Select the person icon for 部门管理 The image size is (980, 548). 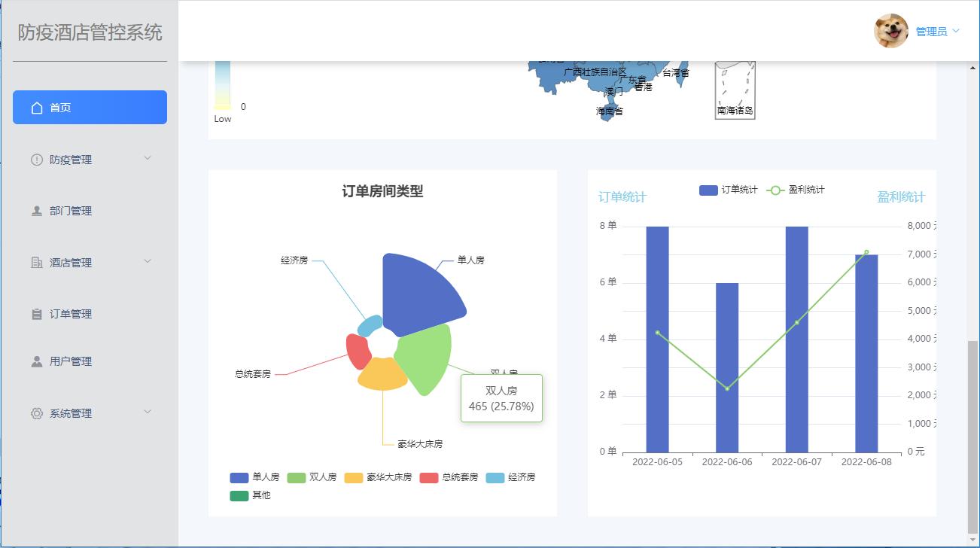[x=35, y=211]
